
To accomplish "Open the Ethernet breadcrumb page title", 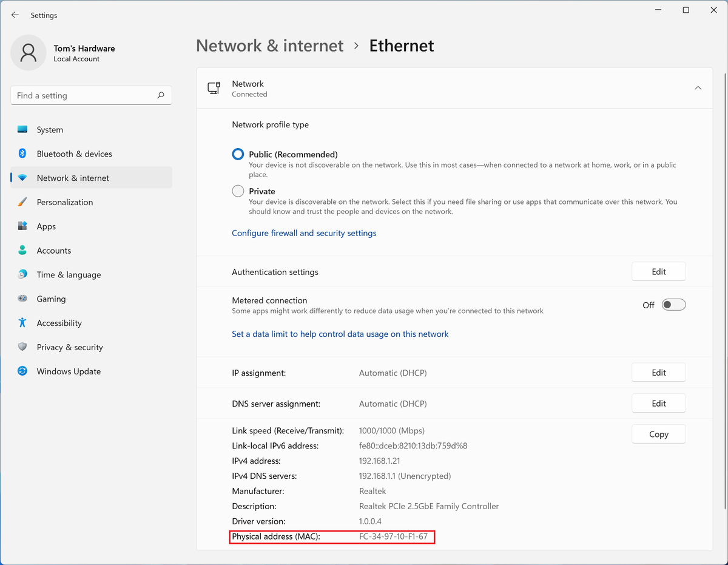I will 401,45.
